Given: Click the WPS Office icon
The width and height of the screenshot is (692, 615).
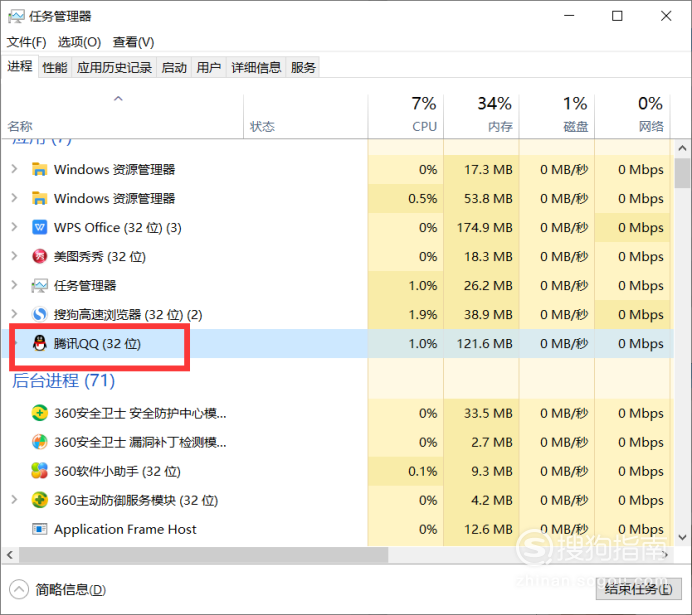Looking at the screenshot, I should tap(39, 228).
